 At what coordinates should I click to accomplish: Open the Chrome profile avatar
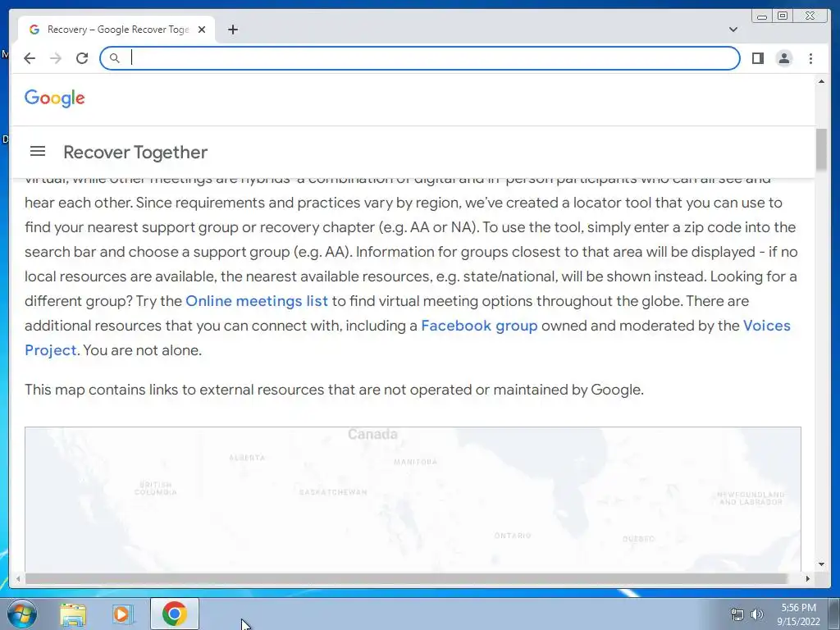click(783, 58)
